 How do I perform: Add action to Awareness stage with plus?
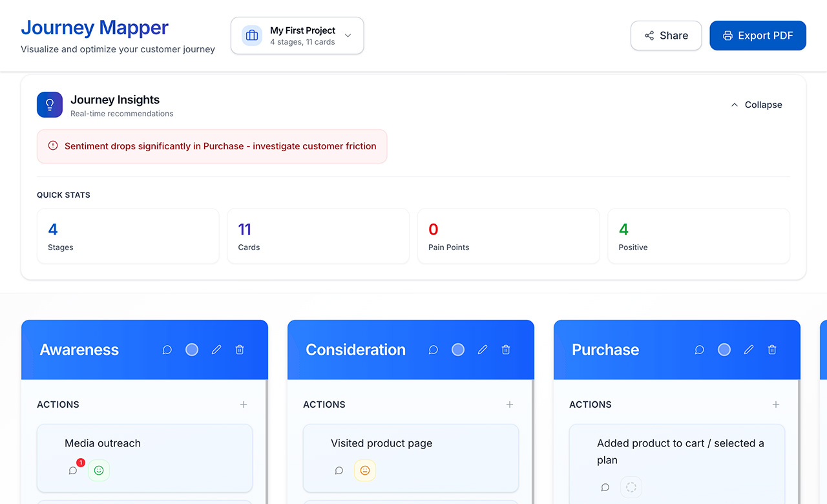coord(244,404)
